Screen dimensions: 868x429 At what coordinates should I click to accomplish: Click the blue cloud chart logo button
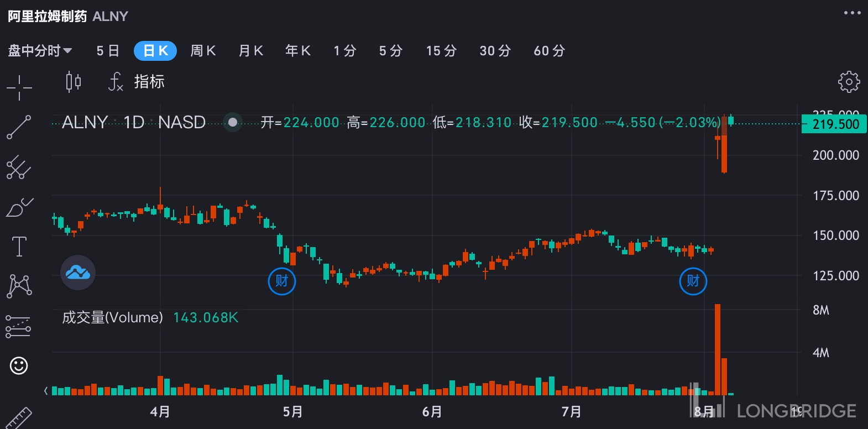[x=78, y=273]
